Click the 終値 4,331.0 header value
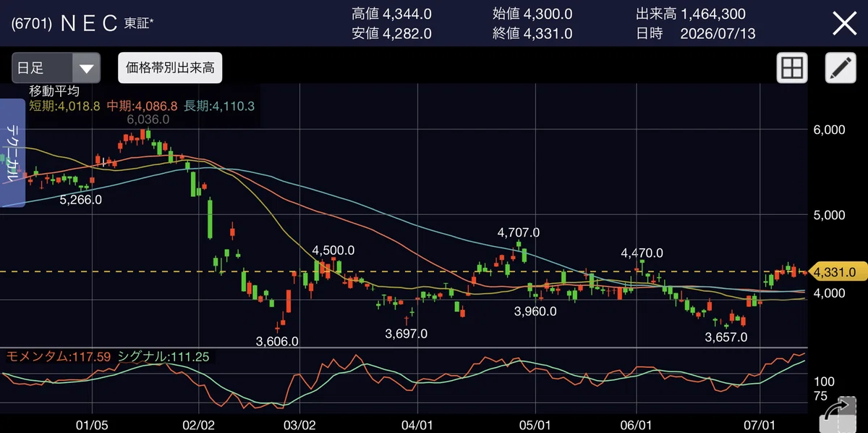 tap(532, 33)
